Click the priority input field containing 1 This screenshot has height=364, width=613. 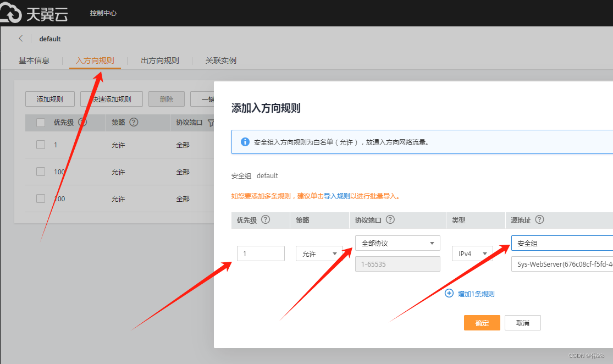[261, 253]
